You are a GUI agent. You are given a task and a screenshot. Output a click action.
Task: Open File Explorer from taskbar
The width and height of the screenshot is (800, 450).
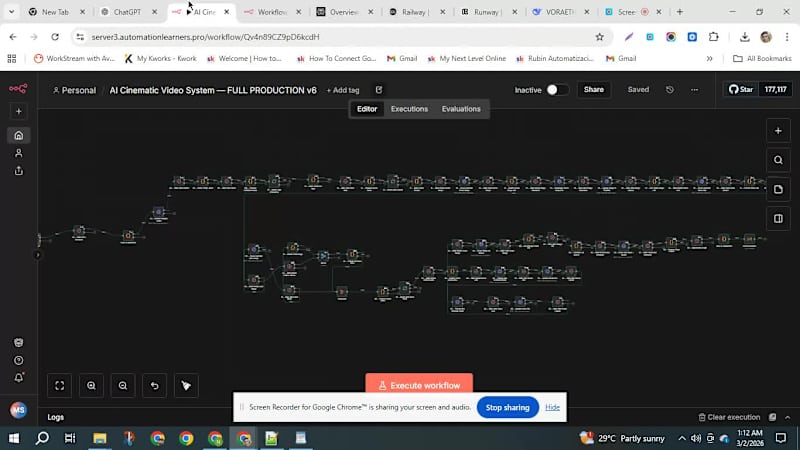[x=99, y=438]
